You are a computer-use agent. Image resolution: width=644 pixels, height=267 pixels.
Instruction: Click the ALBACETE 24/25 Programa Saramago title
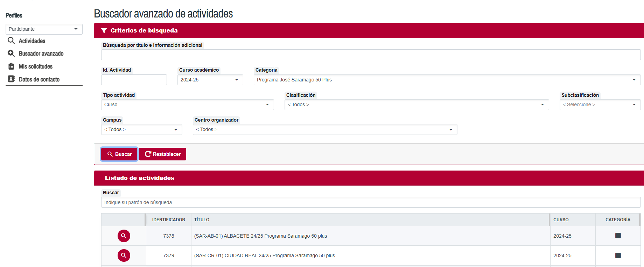pyautogui.click(x=261, y=236)
